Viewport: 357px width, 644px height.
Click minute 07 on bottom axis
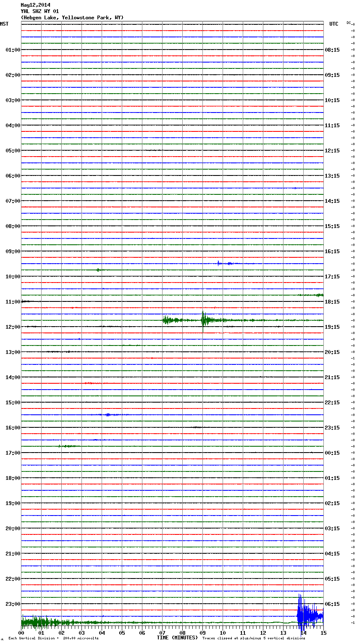click(x=163, y=633)
